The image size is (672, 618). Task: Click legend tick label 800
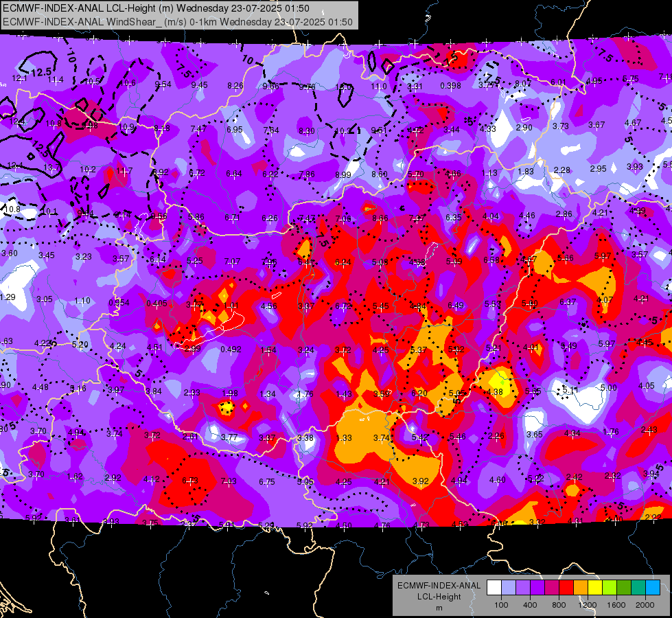pyautogui.click(x=559, y=605)
